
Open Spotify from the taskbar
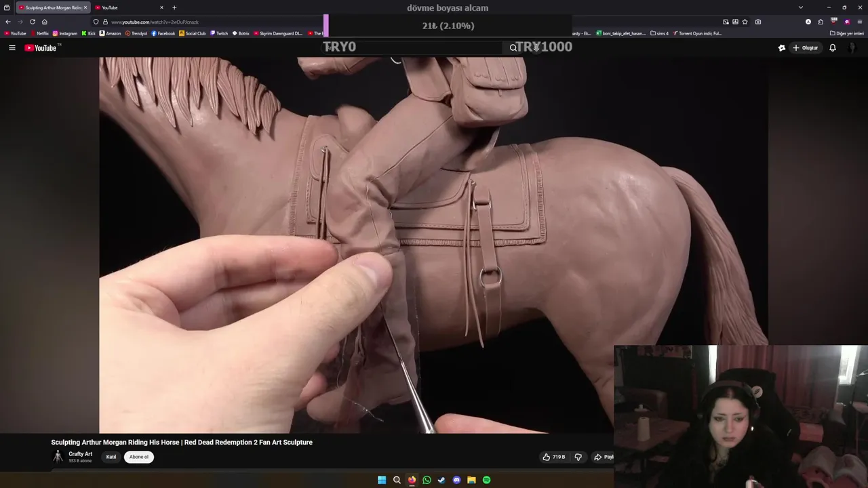tap(486, 480)
